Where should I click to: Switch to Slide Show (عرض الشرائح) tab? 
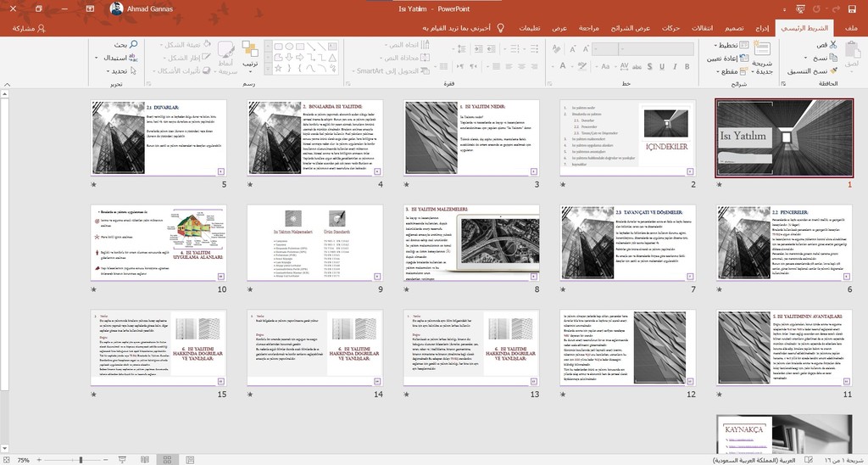pyautogui.click(x=631, y=28)
